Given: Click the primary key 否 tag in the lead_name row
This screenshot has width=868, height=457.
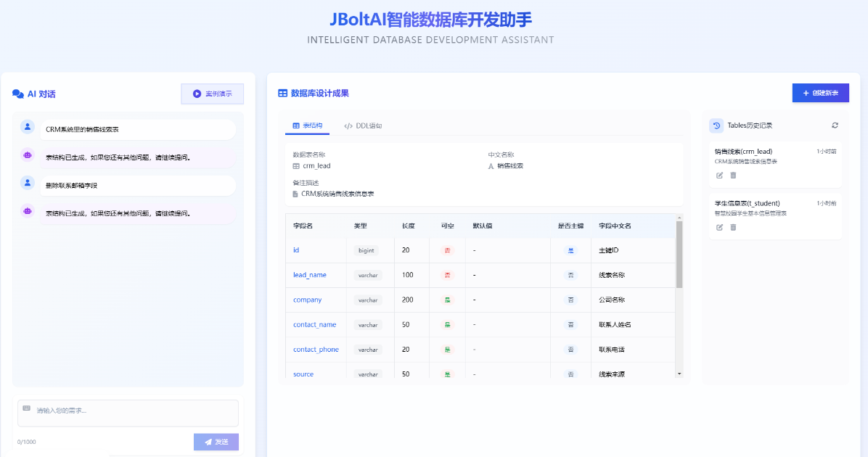Looking at the screenshot, I should click(x=570, y=275).
